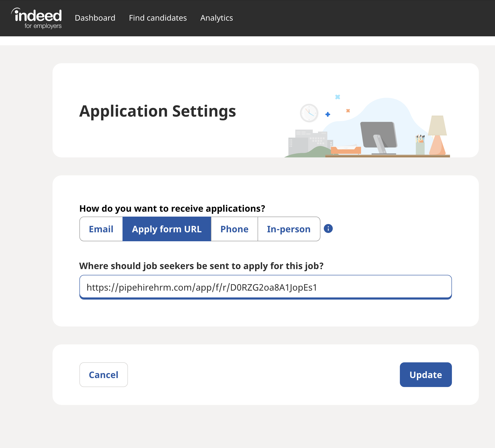Image resolution: width=495 pixels, height=448 pixels.
Task: Click the Update button to save settings
Action: 425,375
